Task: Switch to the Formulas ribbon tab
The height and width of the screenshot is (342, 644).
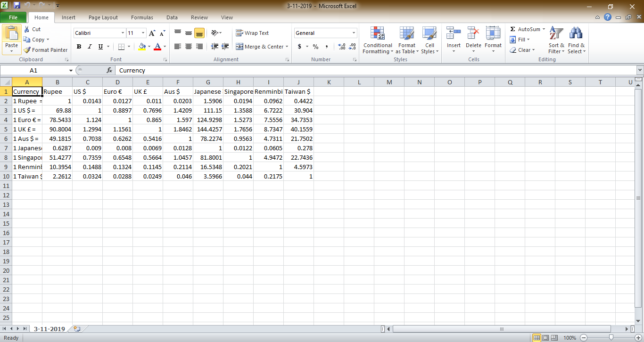Action: tap(142, 17)
